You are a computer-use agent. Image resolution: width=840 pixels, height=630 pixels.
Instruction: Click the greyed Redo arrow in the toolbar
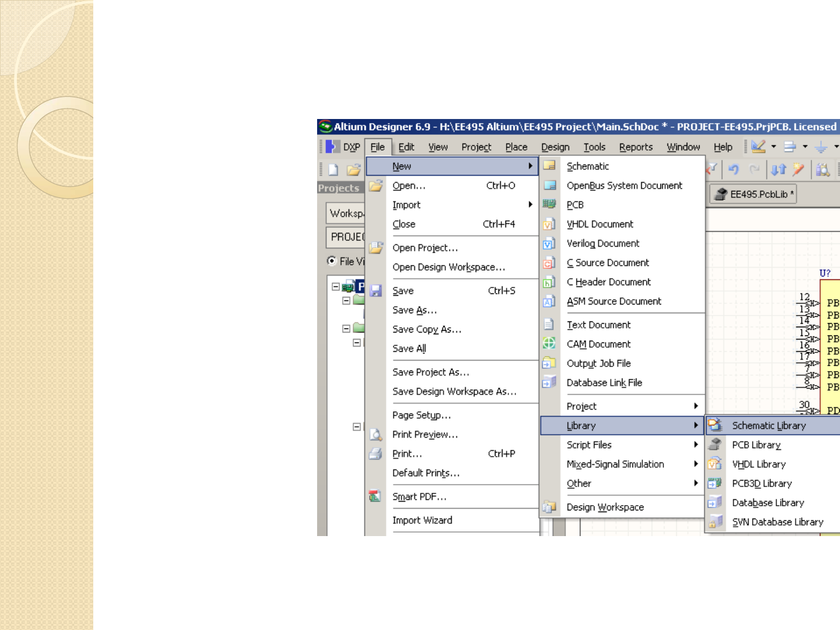click(754, 169)
